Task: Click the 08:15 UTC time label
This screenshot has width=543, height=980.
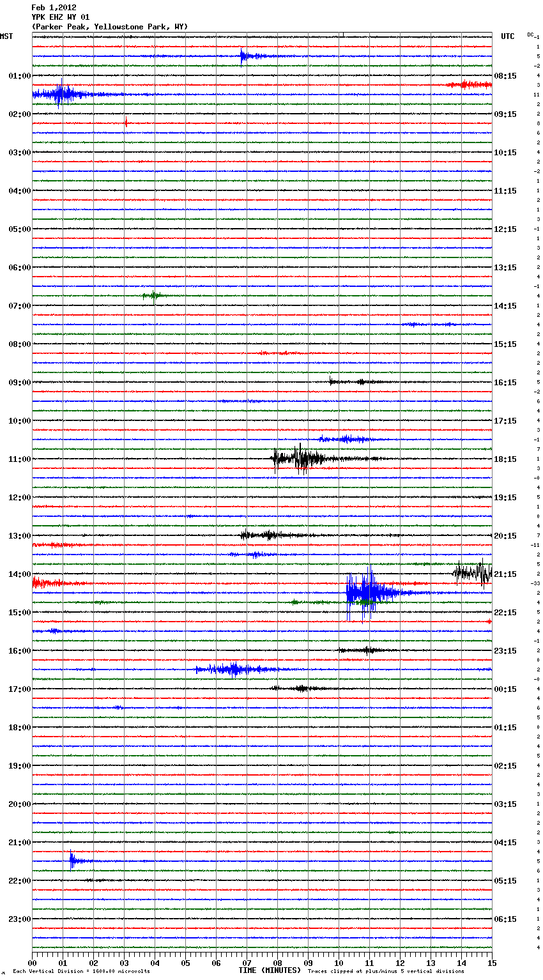Action: click(x=505, y=76)
